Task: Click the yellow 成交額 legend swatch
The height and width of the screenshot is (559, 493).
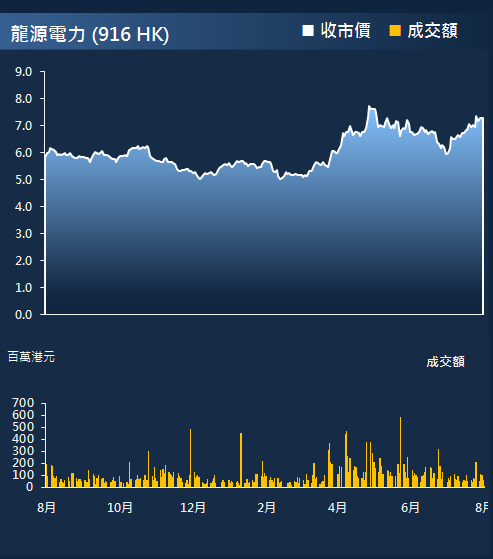Action: 395,31
